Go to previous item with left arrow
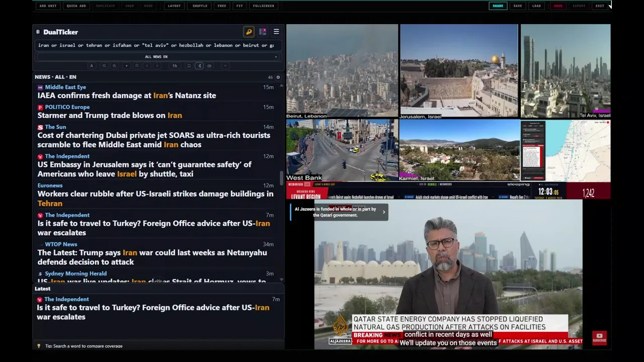 pos(147,66)
